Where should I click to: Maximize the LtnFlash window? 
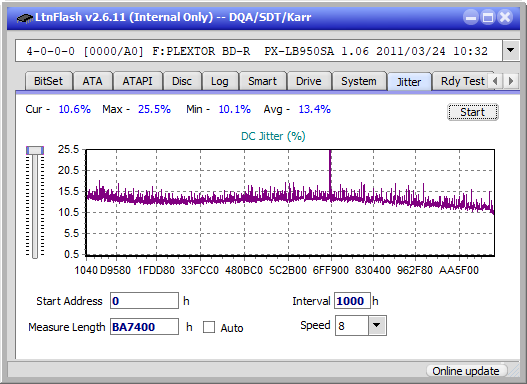[x=488, y=17]
